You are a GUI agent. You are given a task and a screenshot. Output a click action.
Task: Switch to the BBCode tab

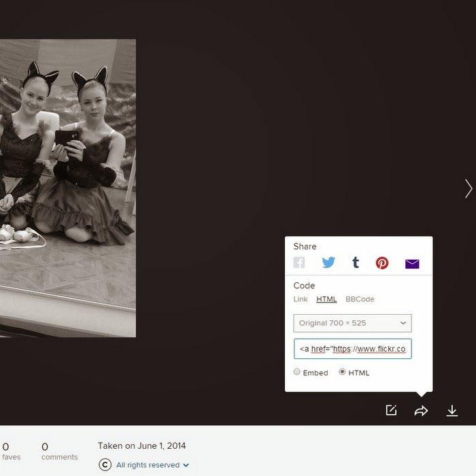pyautogui.click(x=360, y=299)
